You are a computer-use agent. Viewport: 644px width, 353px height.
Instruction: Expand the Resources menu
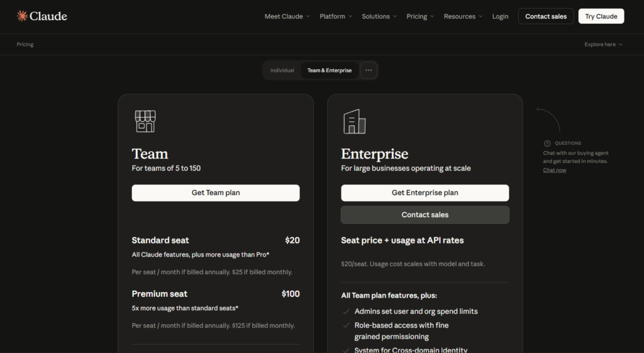click(463, 16)
